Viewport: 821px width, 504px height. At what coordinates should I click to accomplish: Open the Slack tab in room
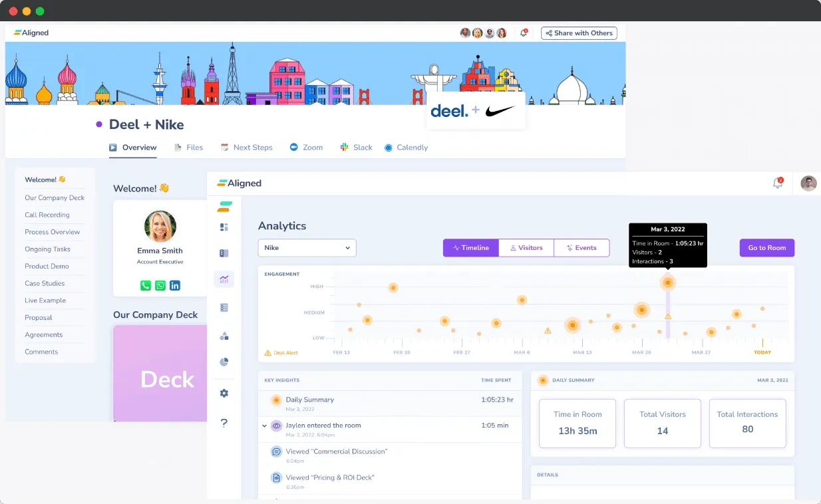pos(357,148)
